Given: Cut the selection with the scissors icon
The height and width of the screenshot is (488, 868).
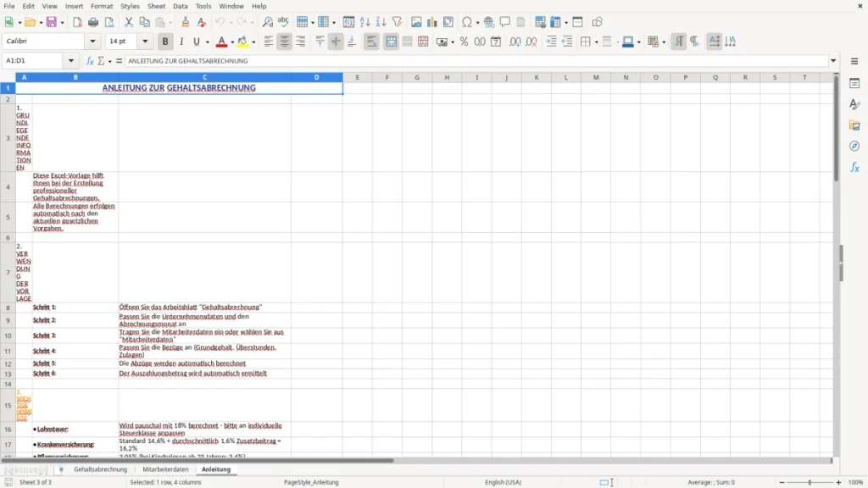Looking at the screenshot, I should point(129,22).
